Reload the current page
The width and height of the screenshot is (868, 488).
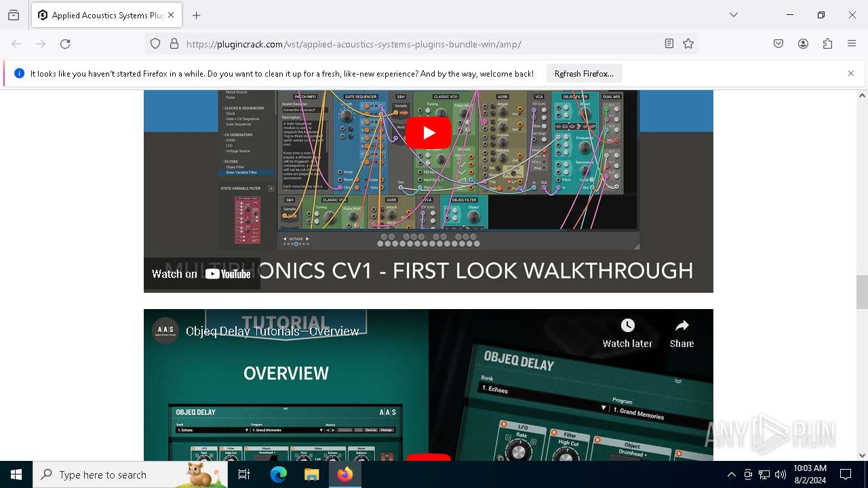coord(65,44)
